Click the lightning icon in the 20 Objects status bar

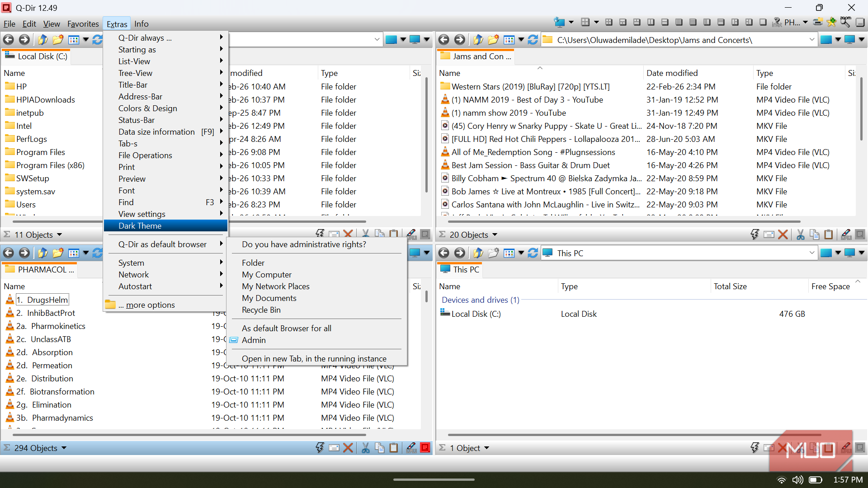pos(755,235)
